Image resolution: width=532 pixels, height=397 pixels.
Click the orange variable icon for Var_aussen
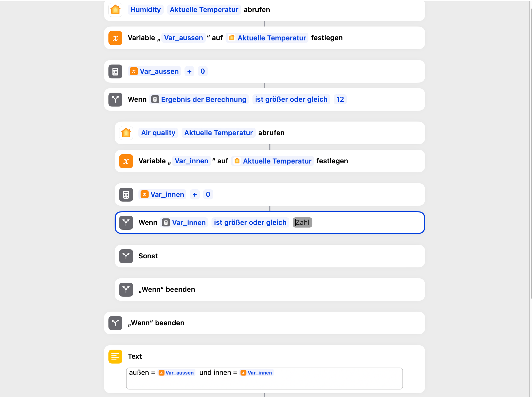(x=115, y=38)
